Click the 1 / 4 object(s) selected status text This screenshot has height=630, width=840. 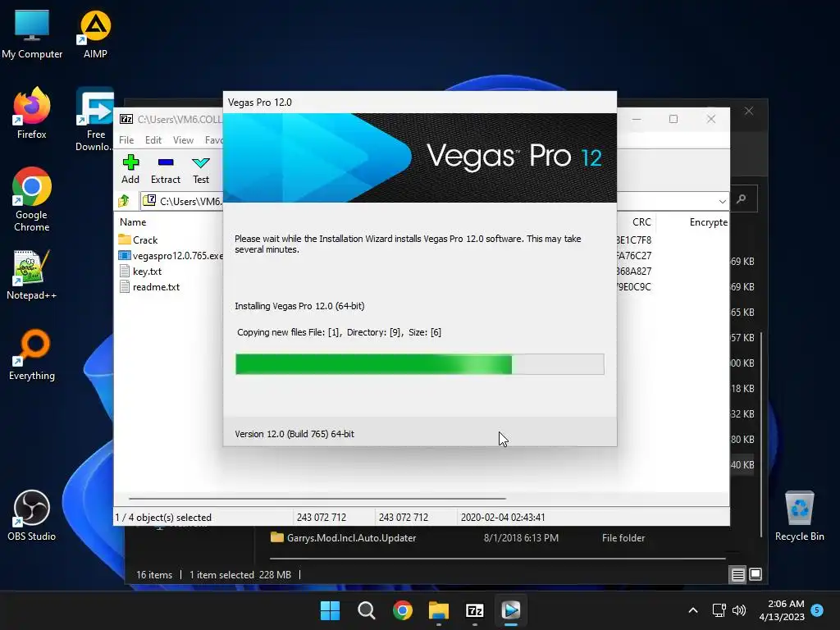[x=163, y=518]
